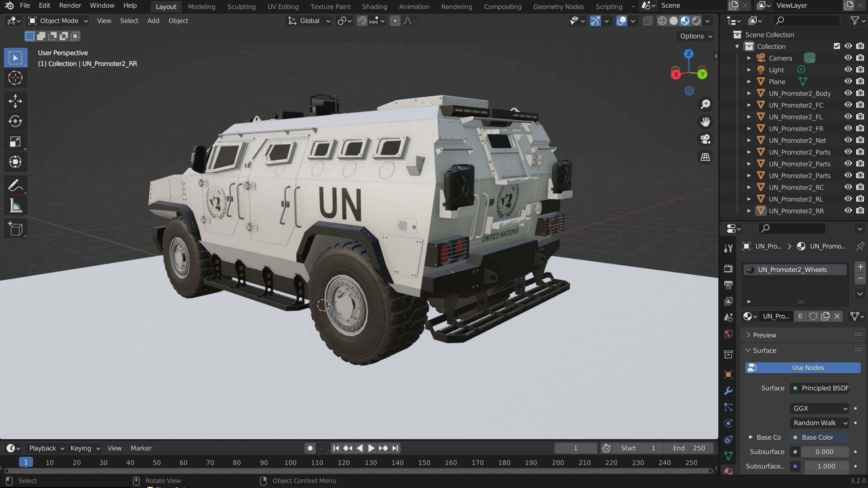Select the Move tool
The height and width of the screenshot is (488, 868).
pyautogui.click(x=15, y=101)
